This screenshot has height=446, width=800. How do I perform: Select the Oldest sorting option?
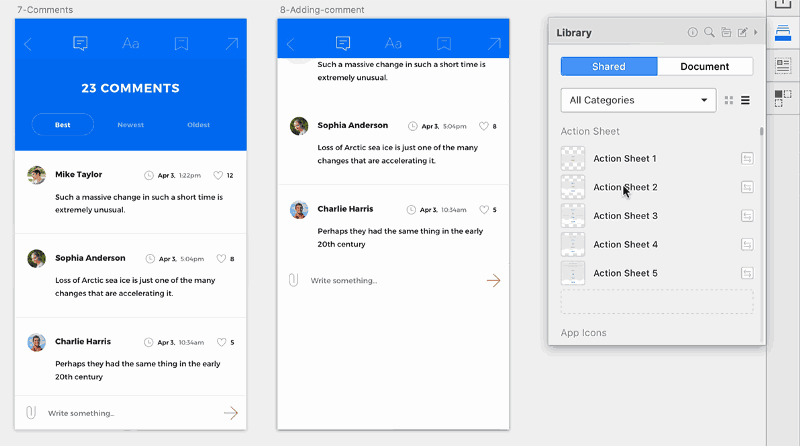(198, 125)
